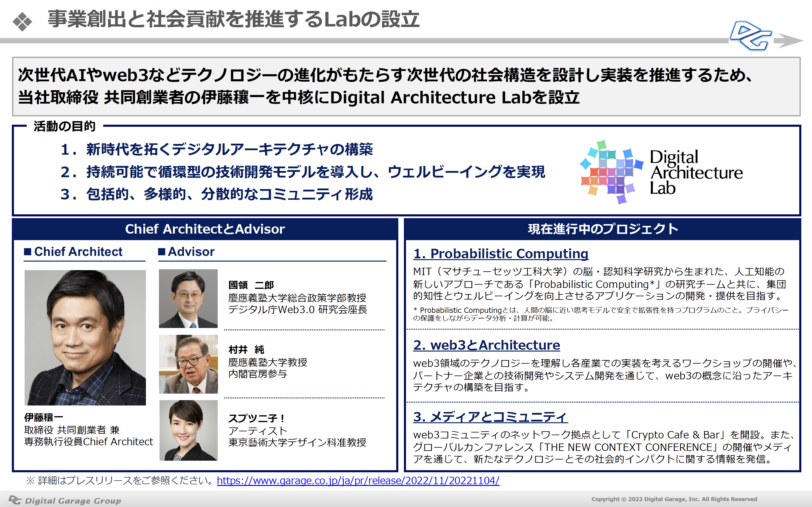Click 'アーティスト' title under スプツニ子!
This screenshot has height=507, width=812.
click(x=258, y=431)
